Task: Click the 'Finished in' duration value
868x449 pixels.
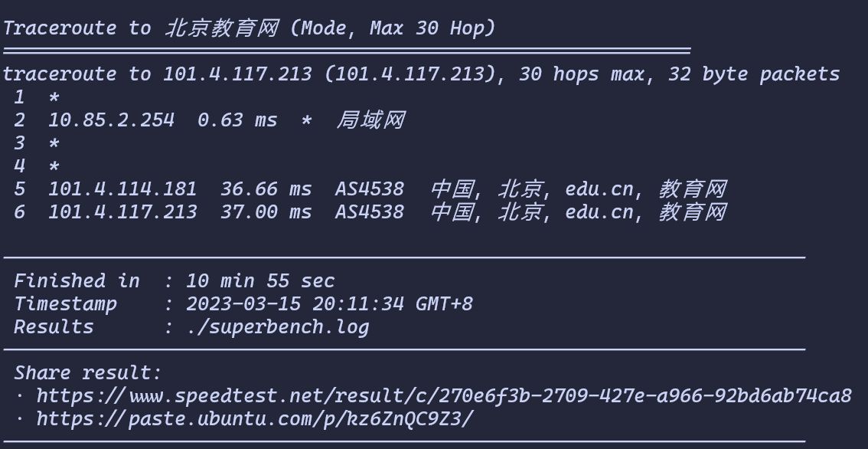Action: pos(261,281)
